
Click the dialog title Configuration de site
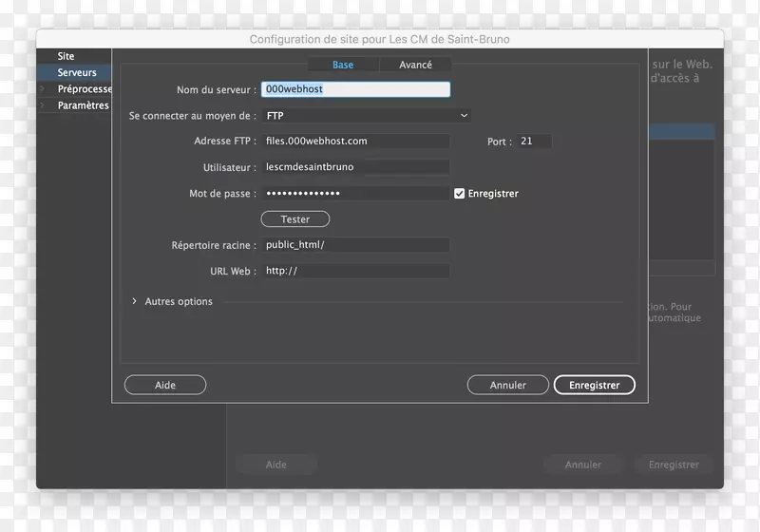379,39
